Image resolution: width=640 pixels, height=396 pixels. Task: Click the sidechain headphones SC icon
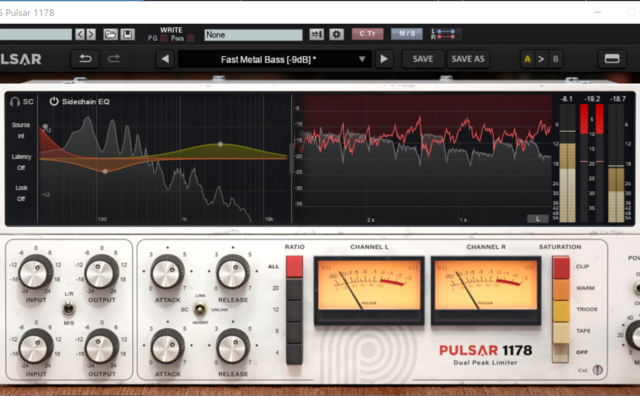(22, 102)
